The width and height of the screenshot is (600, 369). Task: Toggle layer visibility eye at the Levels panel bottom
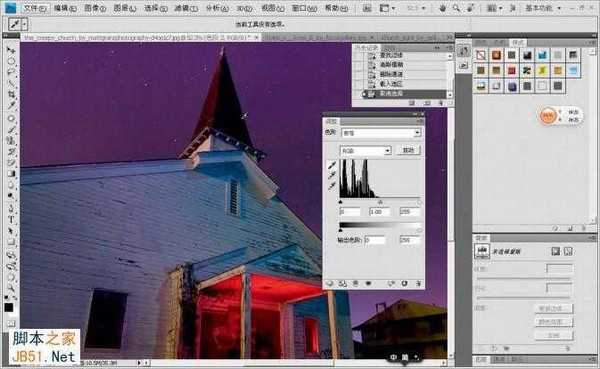coord(368,284)
